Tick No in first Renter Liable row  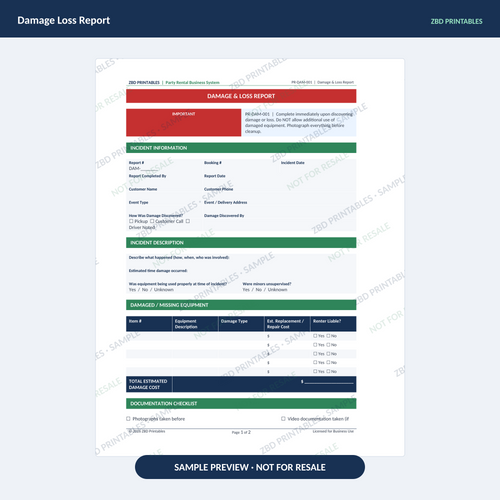click(x=328, y=336)
